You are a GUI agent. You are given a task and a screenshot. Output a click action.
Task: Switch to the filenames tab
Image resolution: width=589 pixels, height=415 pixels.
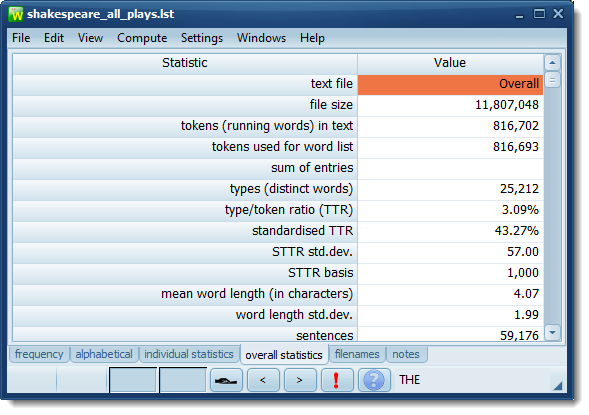357,354
